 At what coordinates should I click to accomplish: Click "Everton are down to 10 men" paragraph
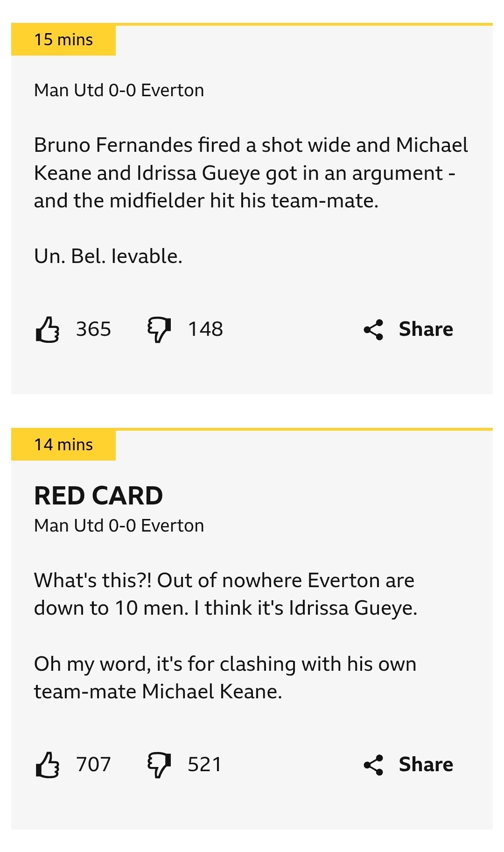[225, 594]
